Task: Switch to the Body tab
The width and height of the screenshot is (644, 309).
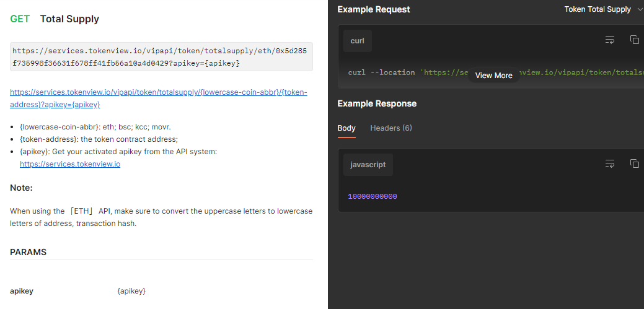Action: [x=346, y=128]
